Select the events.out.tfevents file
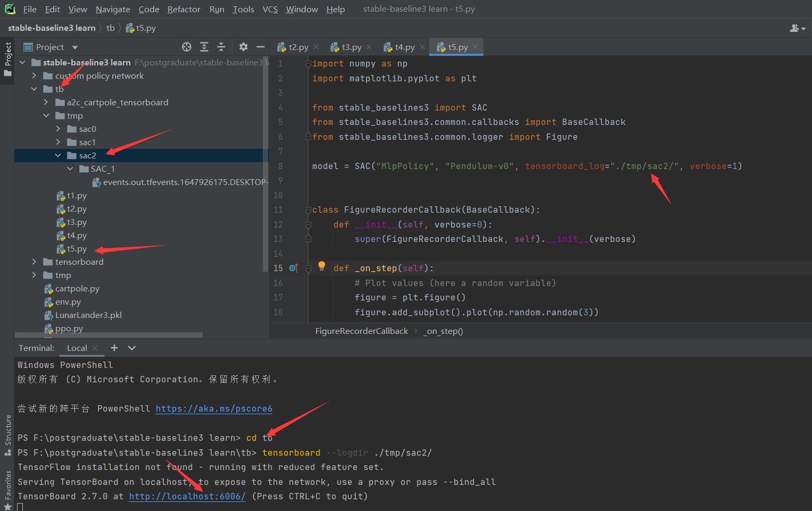 (x=180, y=182)
